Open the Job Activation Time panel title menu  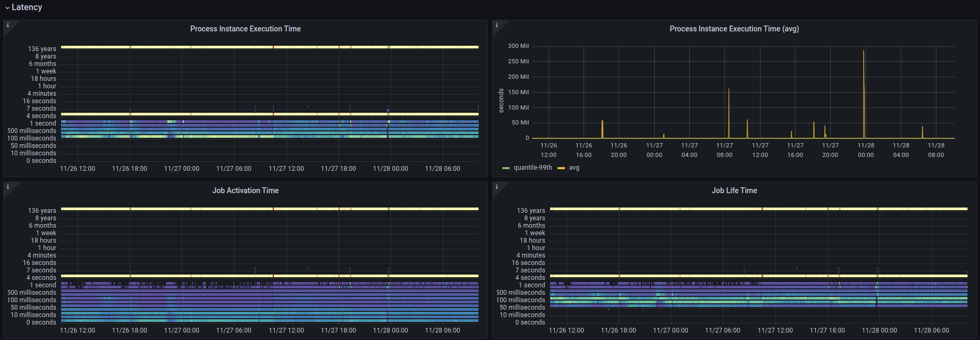click(x=246, y=190)
